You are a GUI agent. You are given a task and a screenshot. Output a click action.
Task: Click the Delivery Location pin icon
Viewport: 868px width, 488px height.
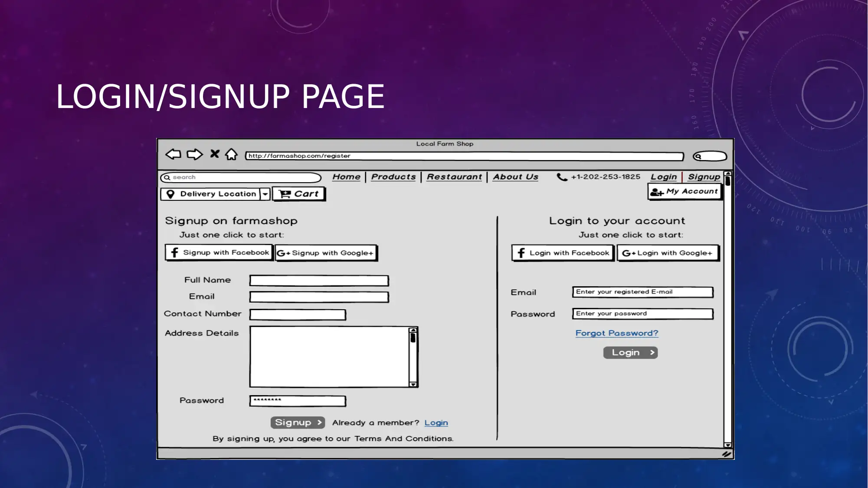170,193
